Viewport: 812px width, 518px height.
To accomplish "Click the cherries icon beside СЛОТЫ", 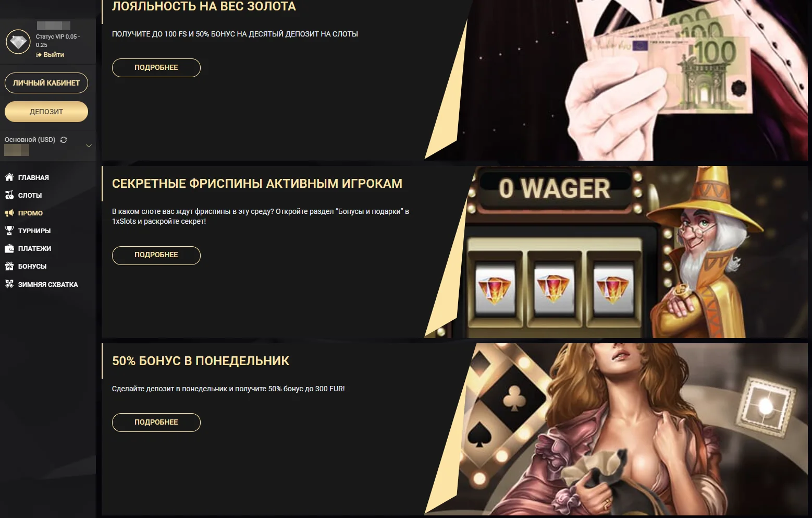I will [9, 195].
